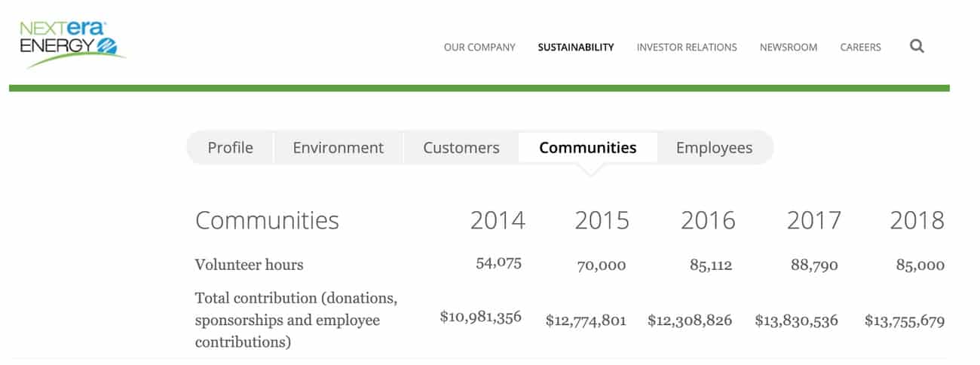Switch to the Profile tab

click(231, 148)
